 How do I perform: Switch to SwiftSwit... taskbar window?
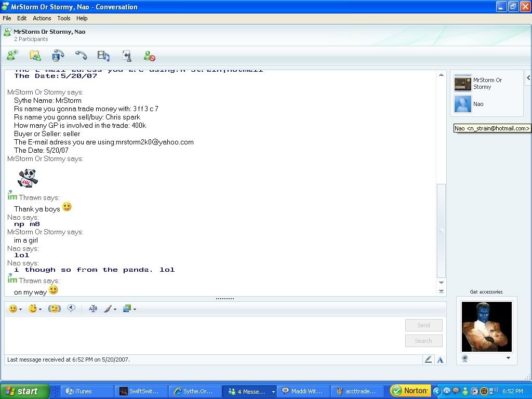(x=141, y=391)
